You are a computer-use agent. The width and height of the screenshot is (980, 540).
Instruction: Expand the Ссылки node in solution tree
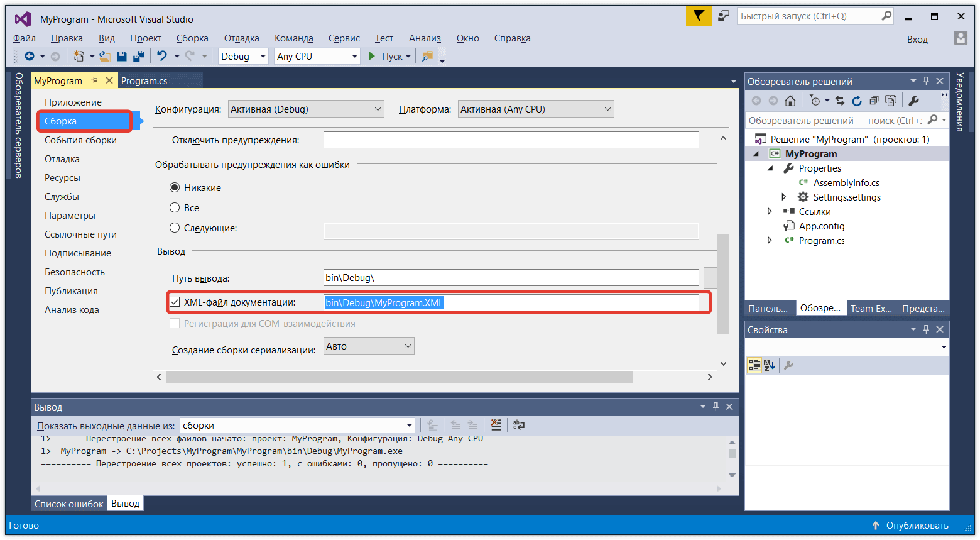[770, 212]
